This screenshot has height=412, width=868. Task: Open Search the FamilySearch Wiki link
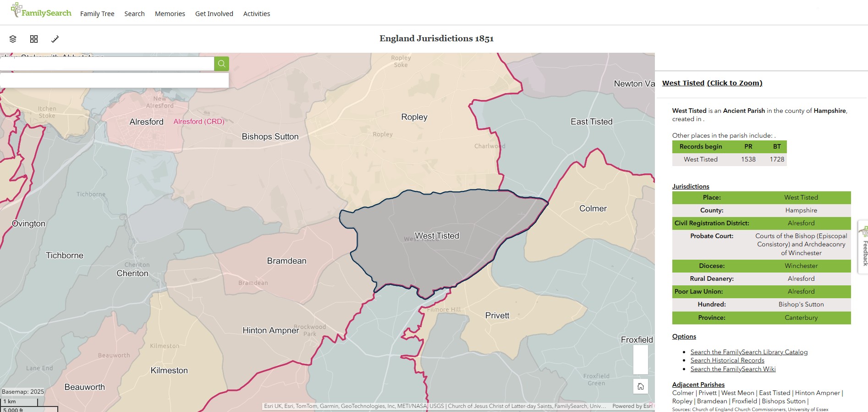pos(733,369)
